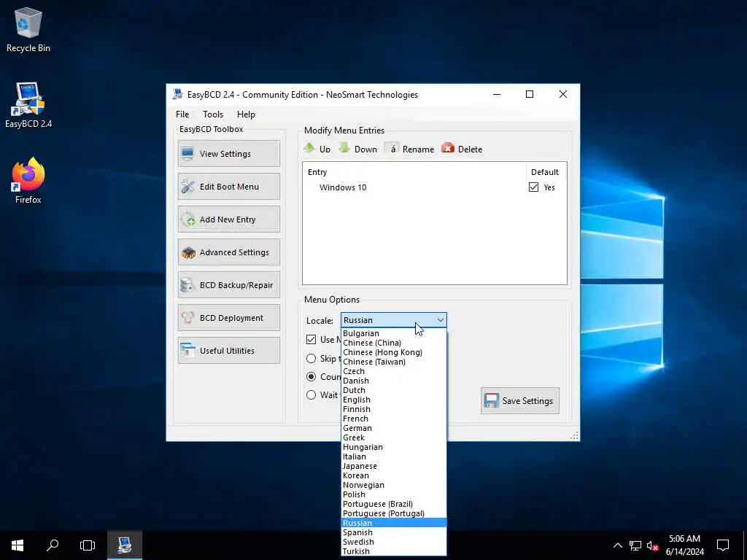747x560 pixels.
Task: Choose Danish from the locale list
Action: tap(394, 381)
